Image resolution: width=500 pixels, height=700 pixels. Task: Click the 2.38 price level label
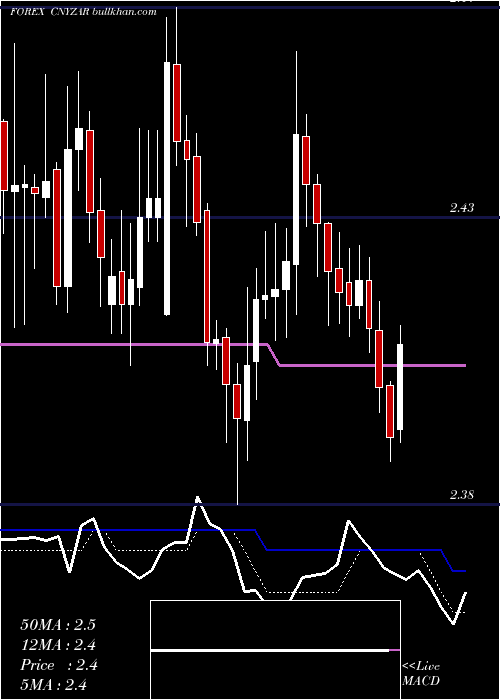(x=462, y=495)
